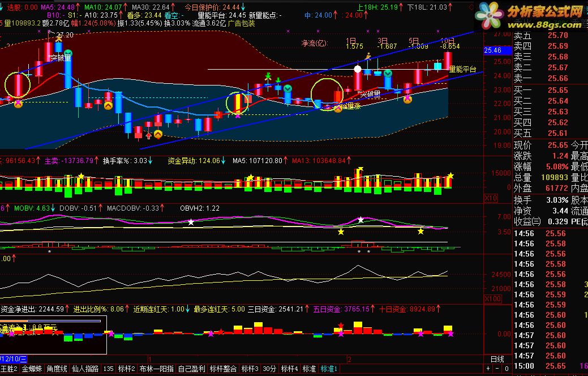Click the red star on the fund flow bars
This screenshot has width=588, height=376.
[x=341, y=326]
